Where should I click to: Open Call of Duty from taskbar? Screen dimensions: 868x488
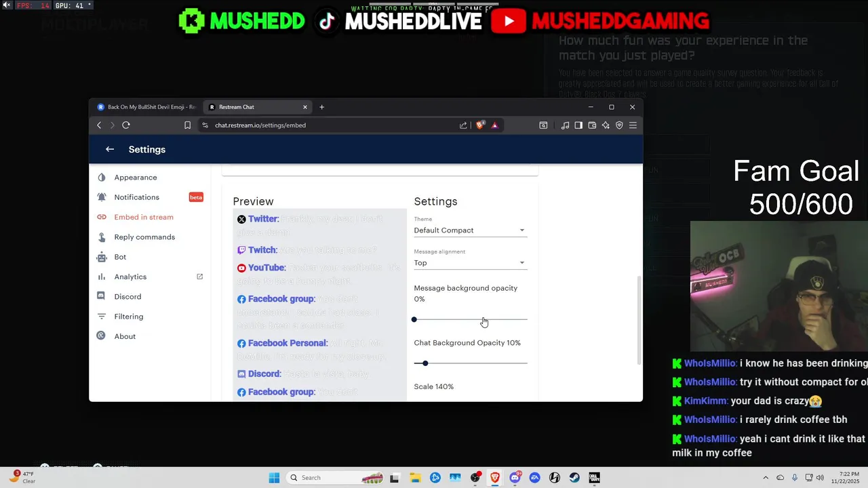tap(594, 478)
